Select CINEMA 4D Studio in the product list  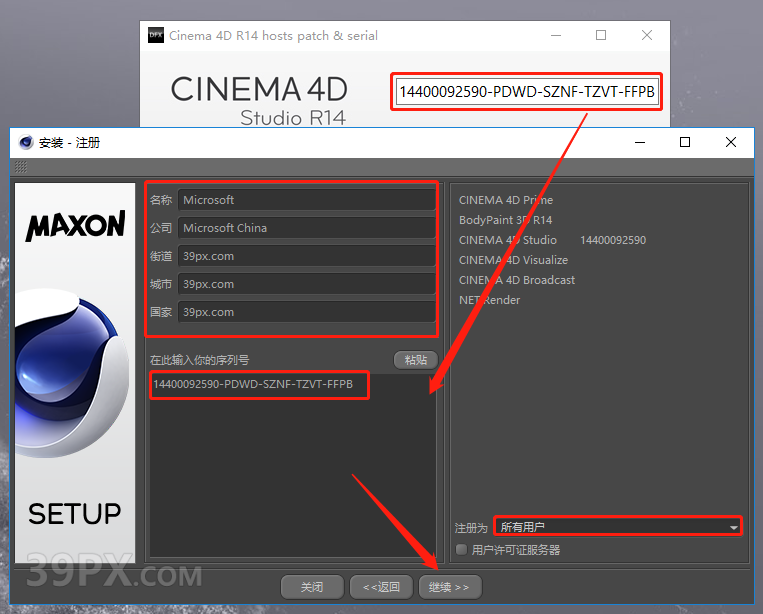(508, 240)
